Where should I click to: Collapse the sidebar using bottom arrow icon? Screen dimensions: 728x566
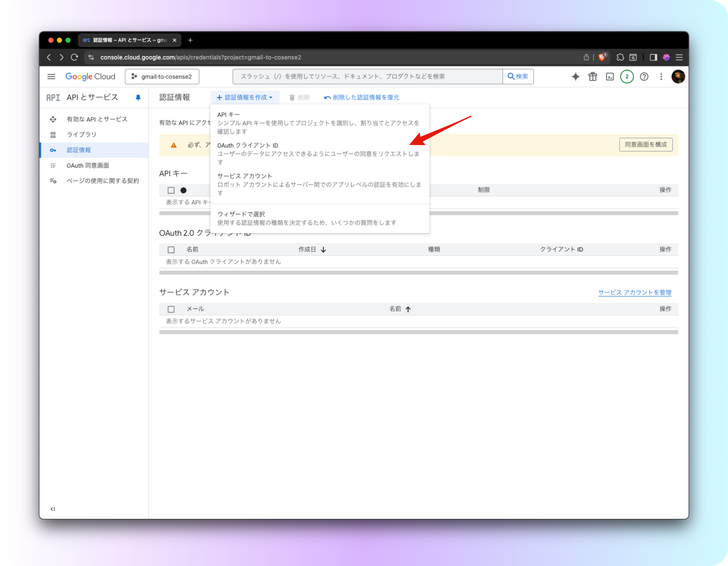53,509
